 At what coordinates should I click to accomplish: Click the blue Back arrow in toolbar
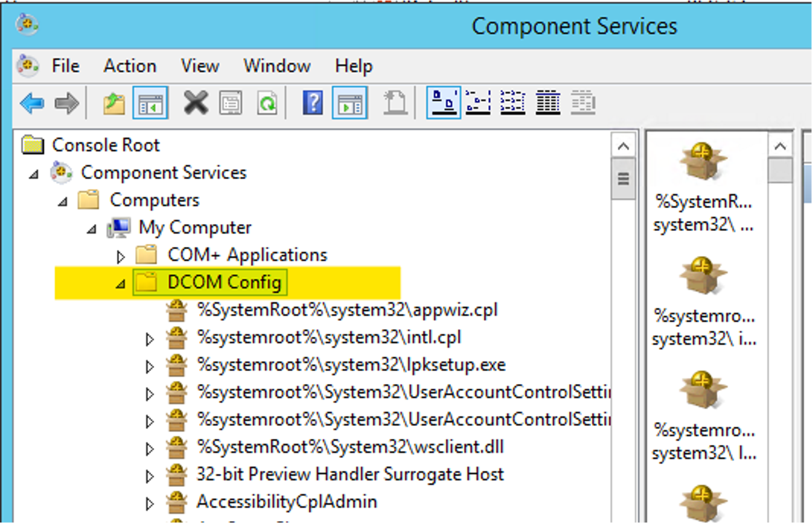(x=32, y=104)
